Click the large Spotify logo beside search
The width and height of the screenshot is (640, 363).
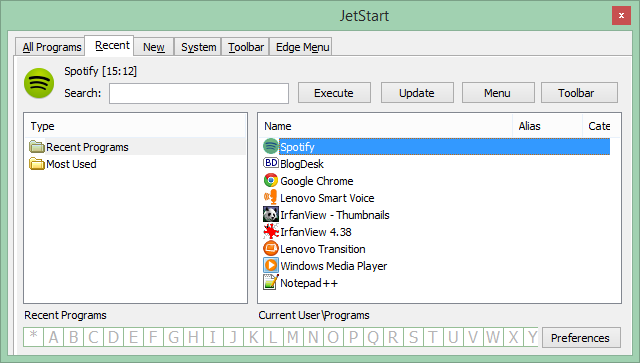point(39,83)
